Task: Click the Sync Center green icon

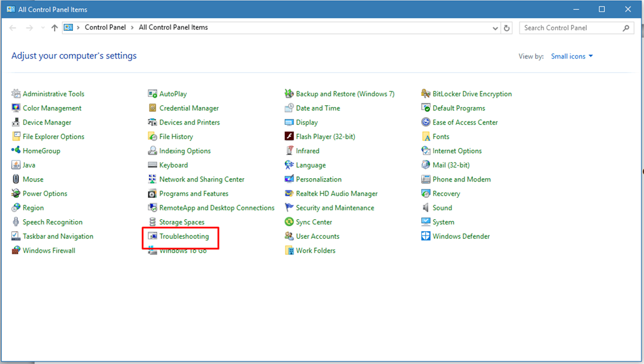Action: coord(289,222)
